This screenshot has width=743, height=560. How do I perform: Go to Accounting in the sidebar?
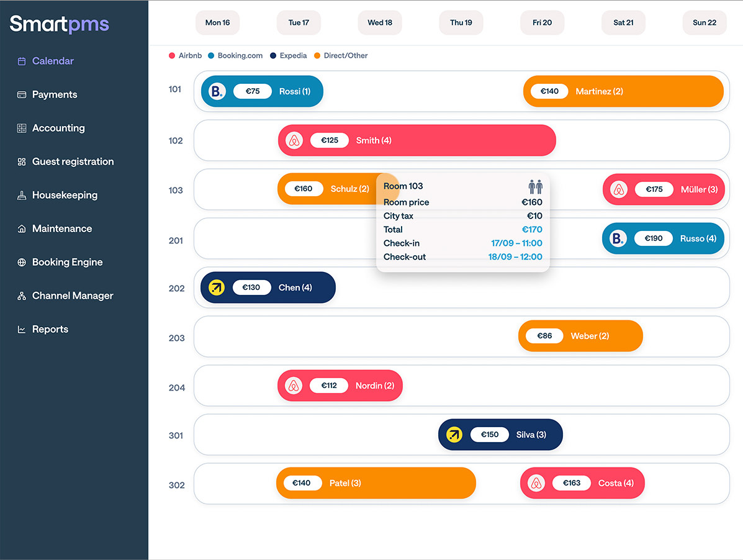point(58,128)
